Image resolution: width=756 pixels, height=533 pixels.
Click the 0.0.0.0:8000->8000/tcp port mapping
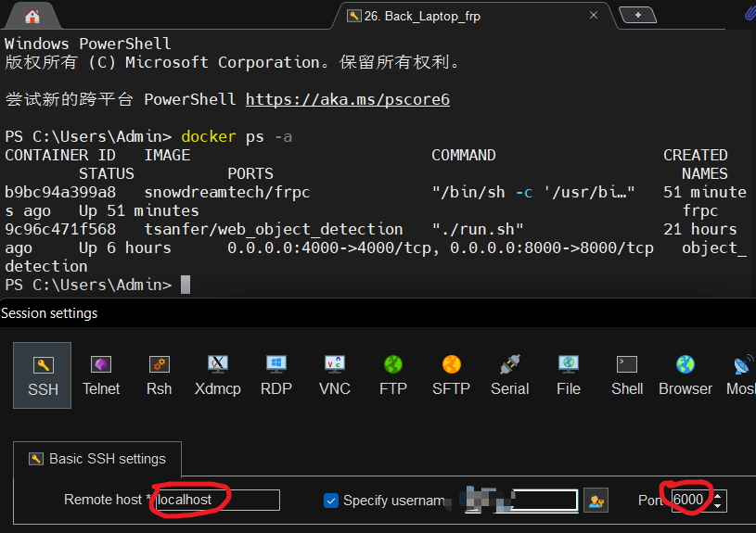point(552,247)
